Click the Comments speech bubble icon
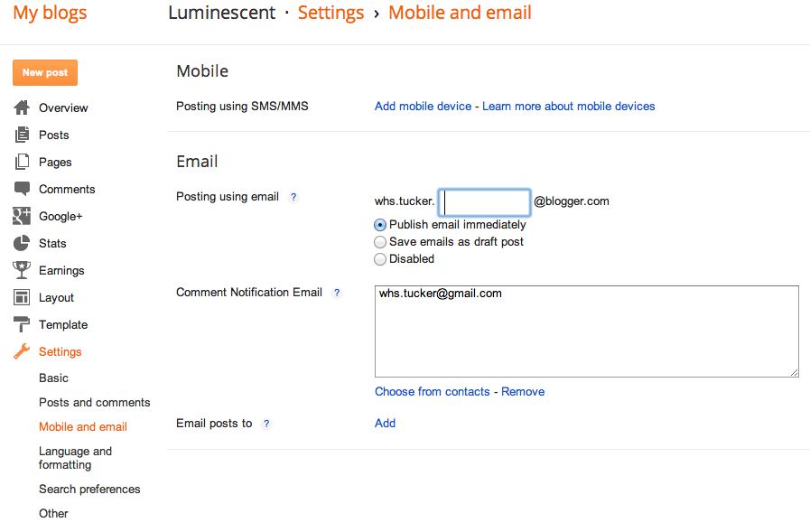The image size is (810, 532). (x=22, y=189)
